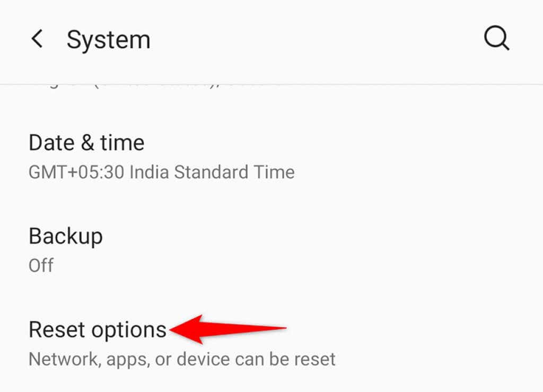Tap the Backup Off status text
Image resolution: width=543 pixels, height=392 pixels.
[x=41, y=266]
